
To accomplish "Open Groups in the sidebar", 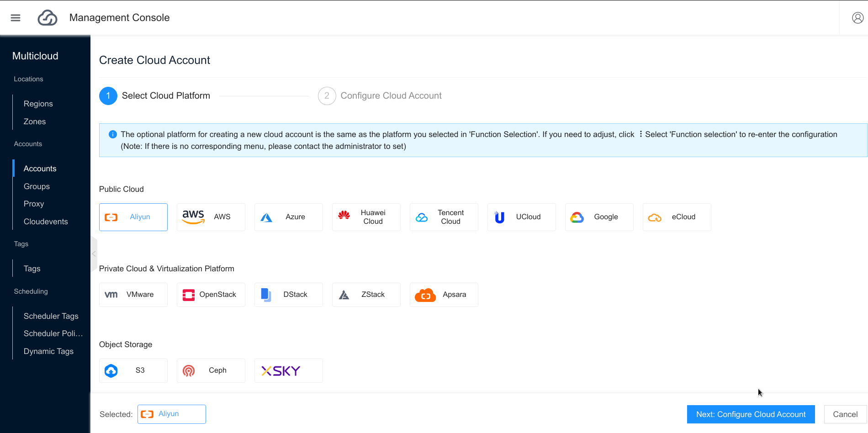I will tap(37, 186).
